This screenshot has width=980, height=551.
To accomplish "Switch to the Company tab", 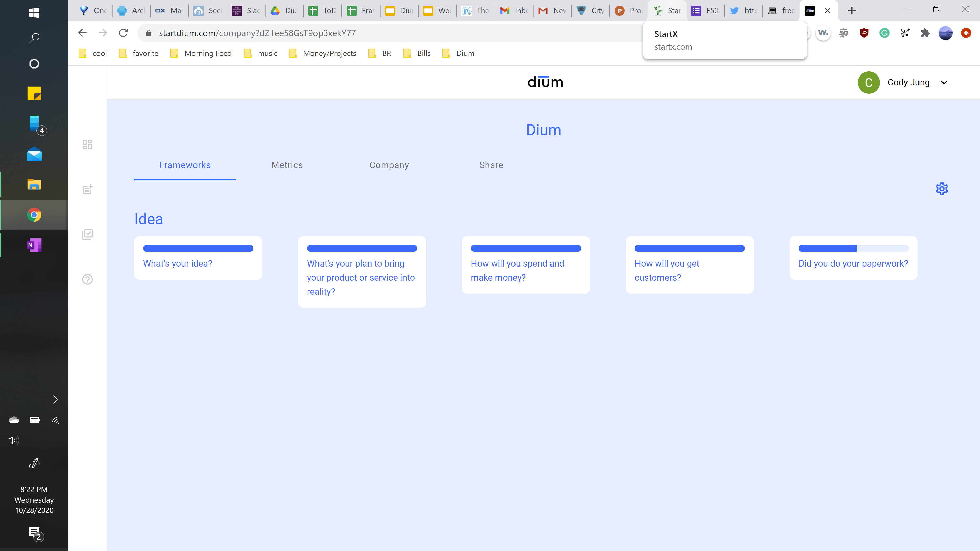I will tap(389, 165).
